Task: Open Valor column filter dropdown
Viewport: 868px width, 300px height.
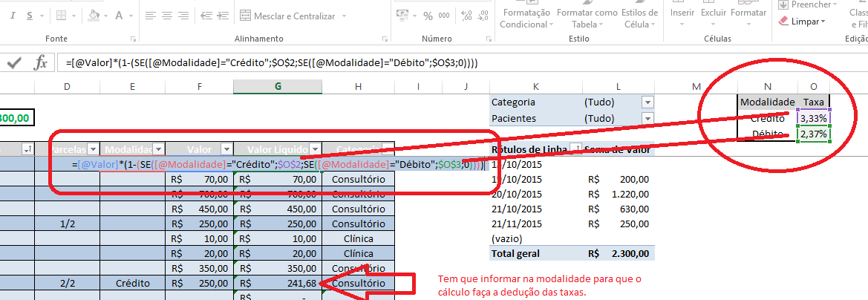Action: 227,149
